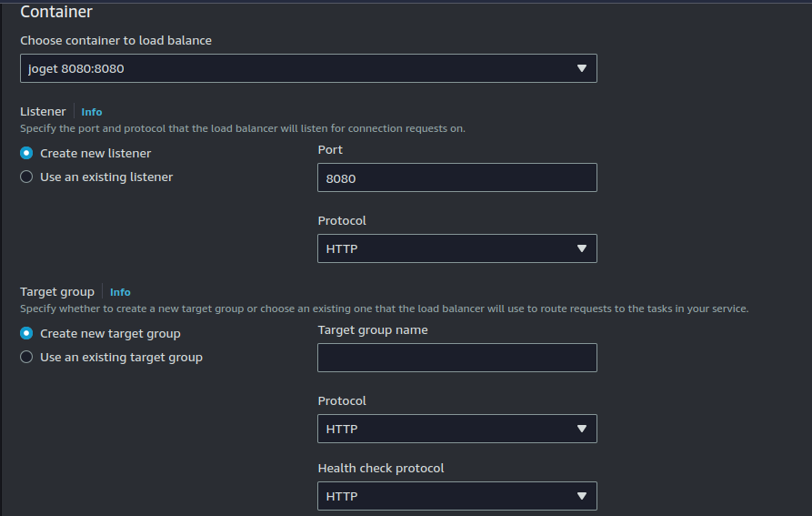
Task: Click the Port field containing 8080
Action: pos(456,178)
